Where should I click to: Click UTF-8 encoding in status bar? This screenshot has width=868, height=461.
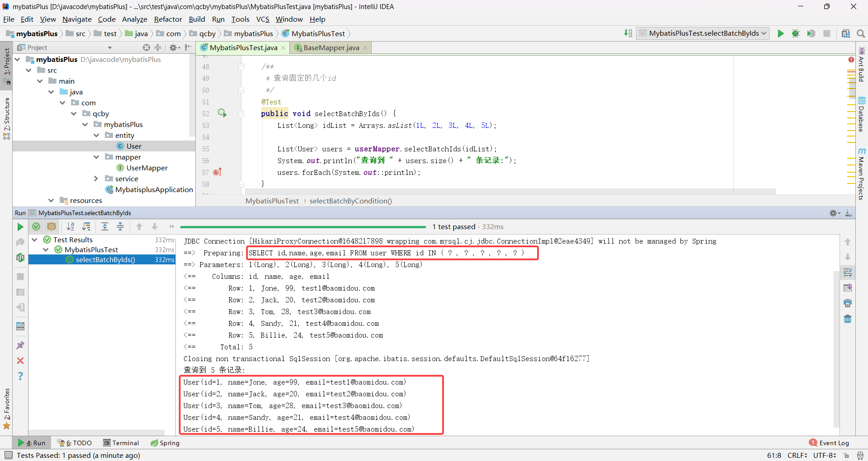click(x=825, y=455)
